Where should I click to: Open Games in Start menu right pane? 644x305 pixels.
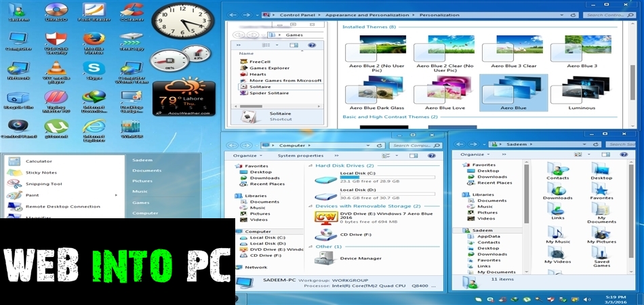(x=140, y=203)
